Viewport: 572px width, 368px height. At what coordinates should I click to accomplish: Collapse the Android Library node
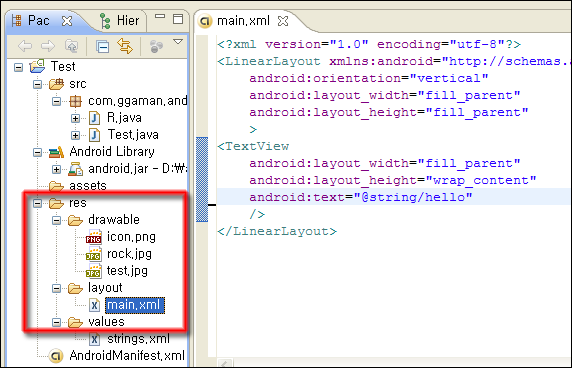pos(38,152)
